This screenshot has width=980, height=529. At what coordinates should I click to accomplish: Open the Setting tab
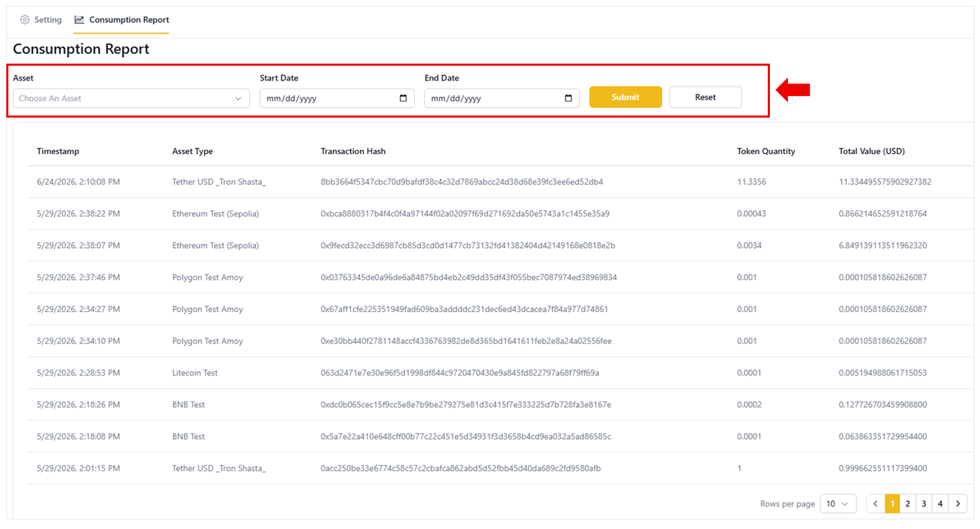point(41,20)
